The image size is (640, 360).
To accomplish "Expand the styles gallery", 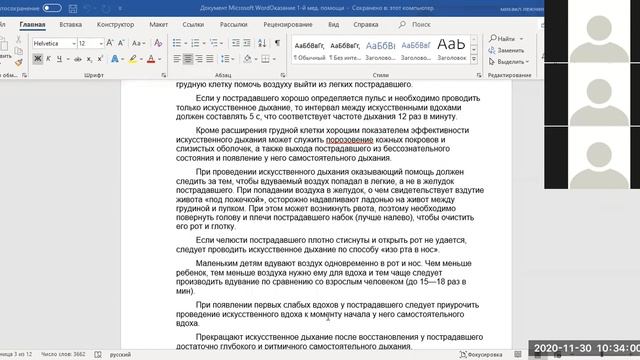I will coord(474,59).
